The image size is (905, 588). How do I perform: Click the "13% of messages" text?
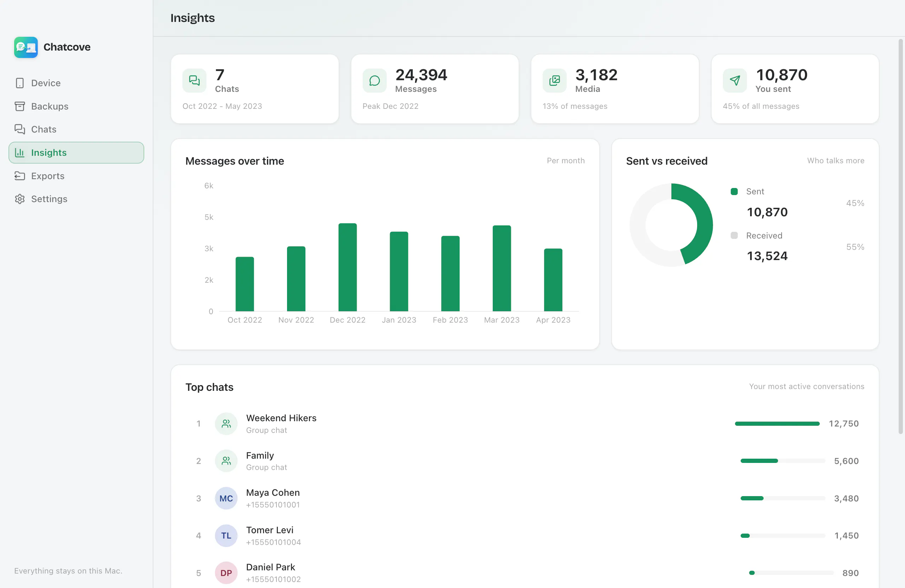click(x=575, y=106)
